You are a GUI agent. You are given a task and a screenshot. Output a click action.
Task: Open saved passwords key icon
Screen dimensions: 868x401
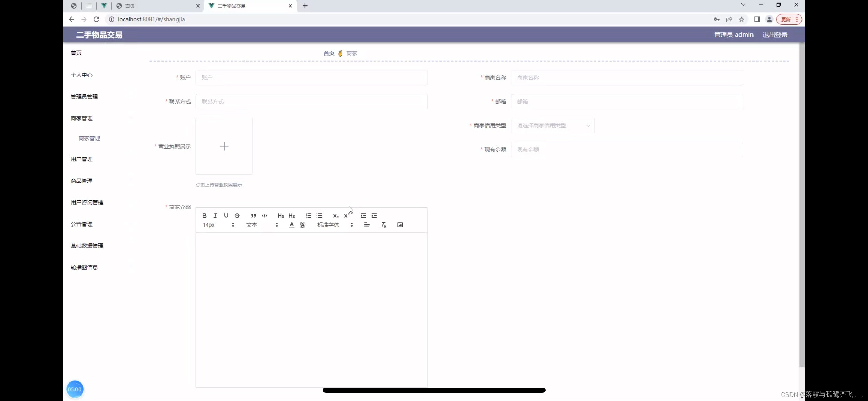coord(717,19)
